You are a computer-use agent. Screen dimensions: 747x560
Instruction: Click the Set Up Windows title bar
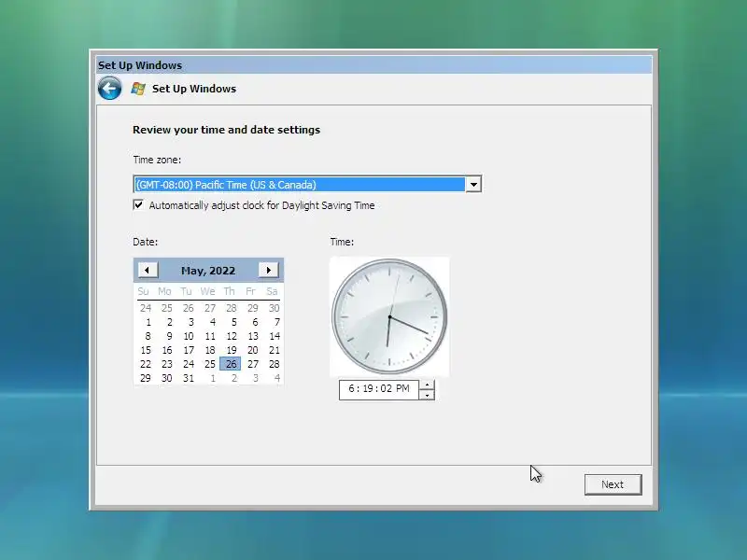tap(374, 64)
